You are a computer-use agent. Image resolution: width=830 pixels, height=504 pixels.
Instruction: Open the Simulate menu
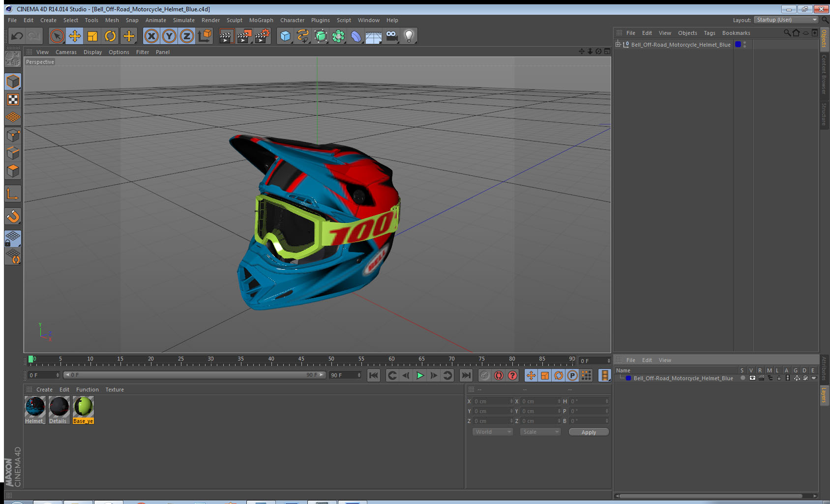[183, 20]
